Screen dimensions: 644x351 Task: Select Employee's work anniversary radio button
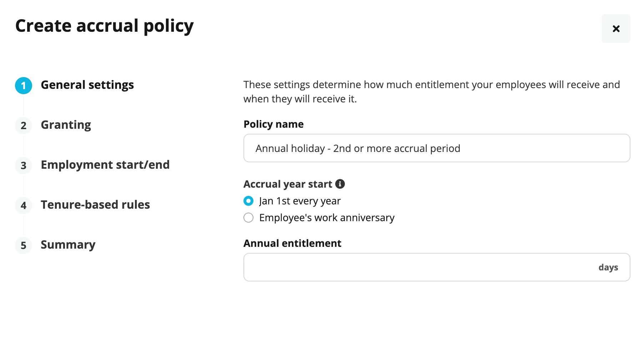click(x=248, y=218)
